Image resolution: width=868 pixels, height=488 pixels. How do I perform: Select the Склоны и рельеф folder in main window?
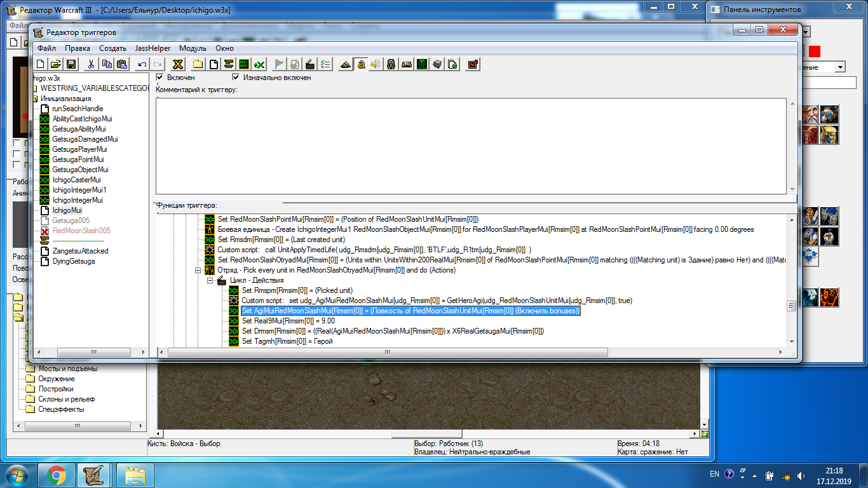67,399
